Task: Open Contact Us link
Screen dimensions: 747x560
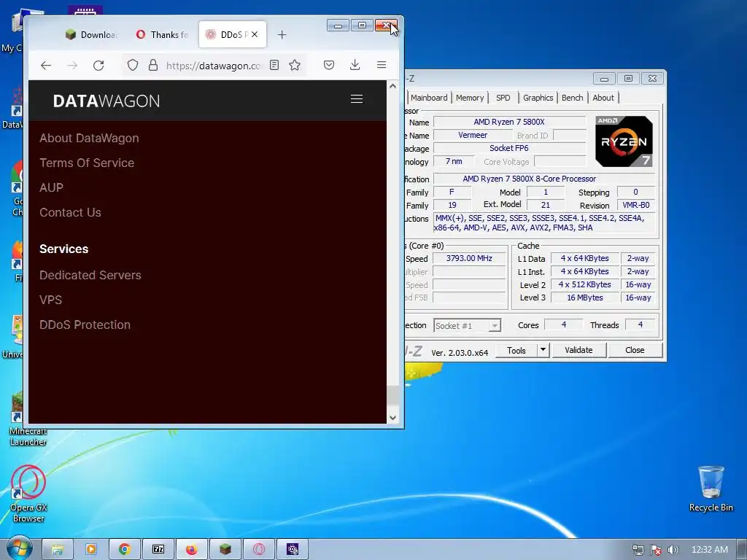Action: click(70, 212)
